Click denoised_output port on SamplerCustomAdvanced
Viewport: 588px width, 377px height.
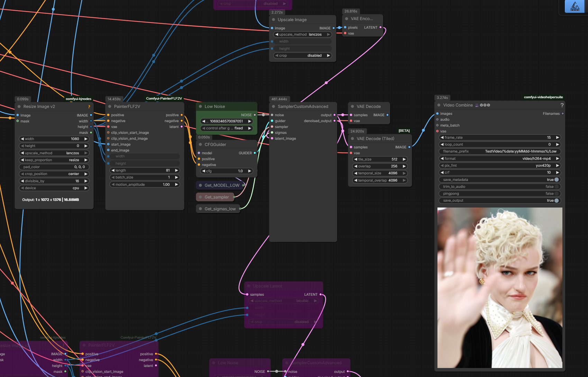(x=334, y=121)
